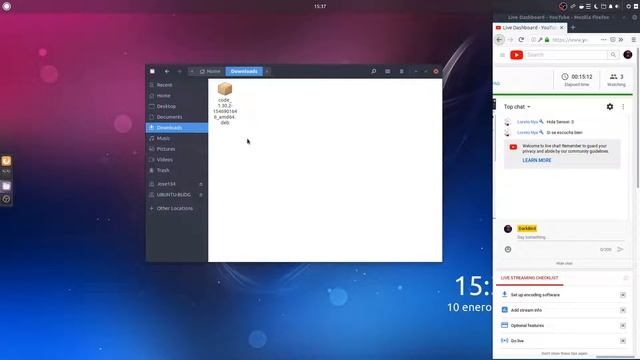The width and height of the screenshot is (640, 360).
Task: Open live chat three-dot options
Action: pos(623,107)
